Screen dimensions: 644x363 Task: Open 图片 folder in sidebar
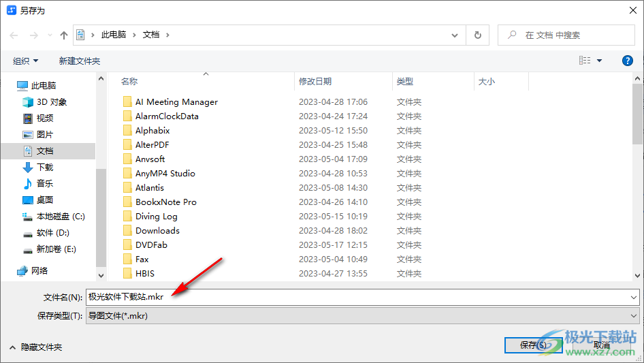[45, 134]
